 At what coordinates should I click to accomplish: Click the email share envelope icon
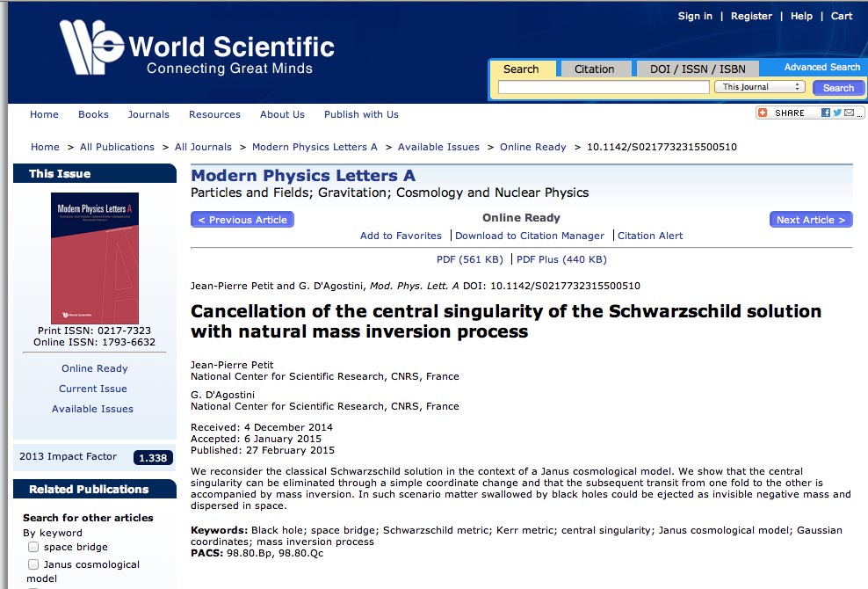[x=849, y=113]
